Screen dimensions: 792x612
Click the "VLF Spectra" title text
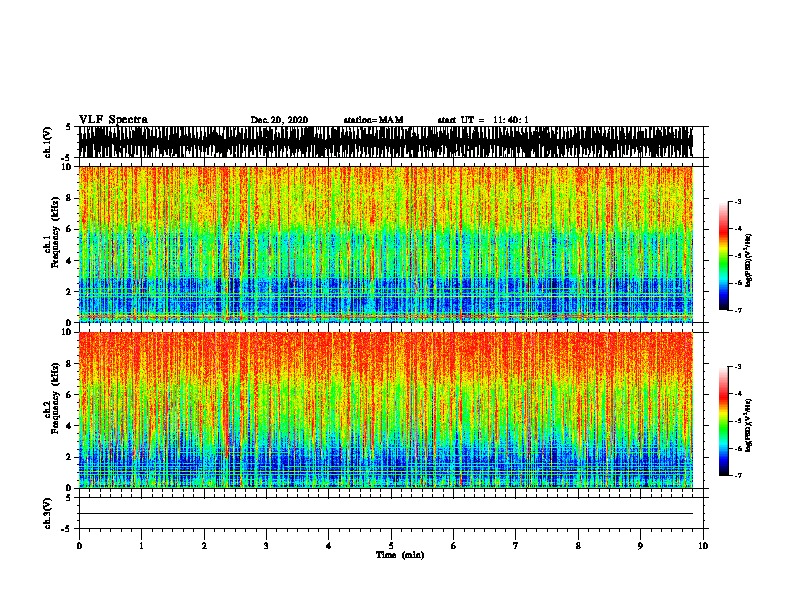tap(113, 119)
